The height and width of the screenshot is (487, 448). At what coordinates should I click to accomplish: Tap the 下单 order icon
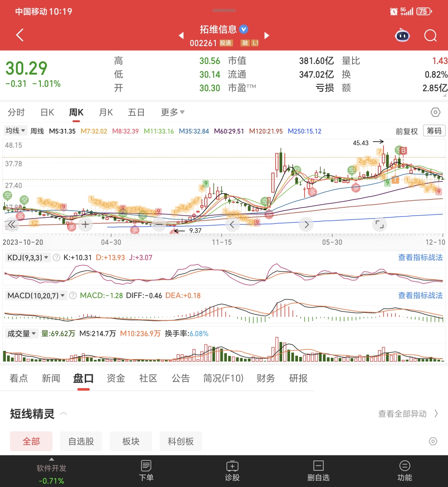146,465
